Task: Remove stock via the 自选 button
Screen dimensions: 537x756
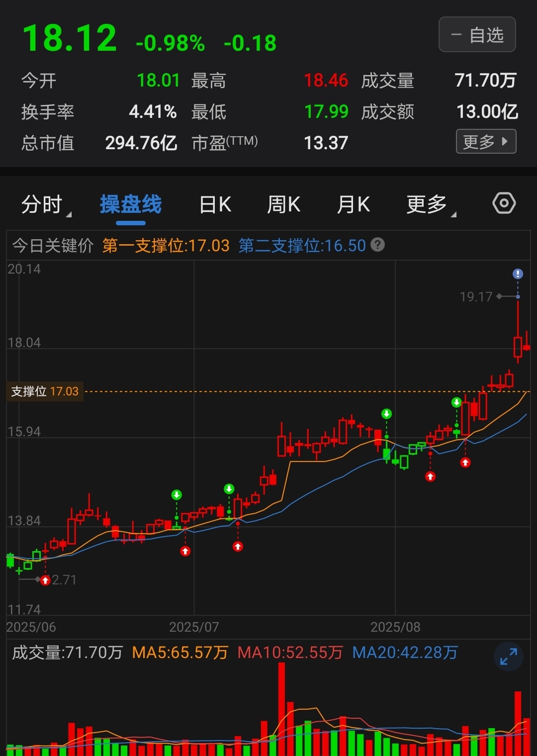Action: [477, 35]
